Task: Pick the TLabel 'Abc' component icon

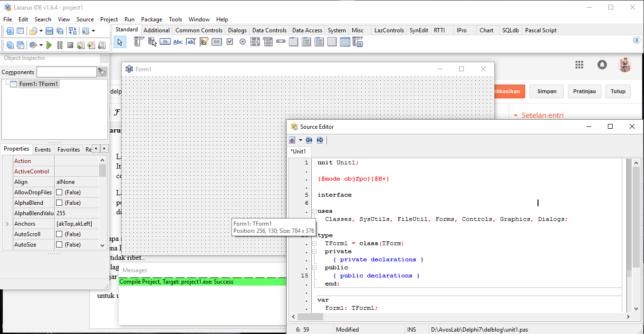Action: pos(178,42)
